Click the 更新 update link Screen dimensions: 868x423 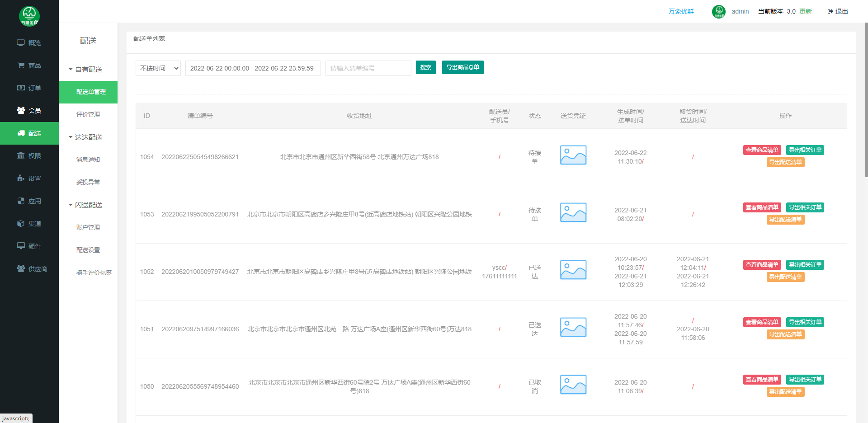point(805,11)
